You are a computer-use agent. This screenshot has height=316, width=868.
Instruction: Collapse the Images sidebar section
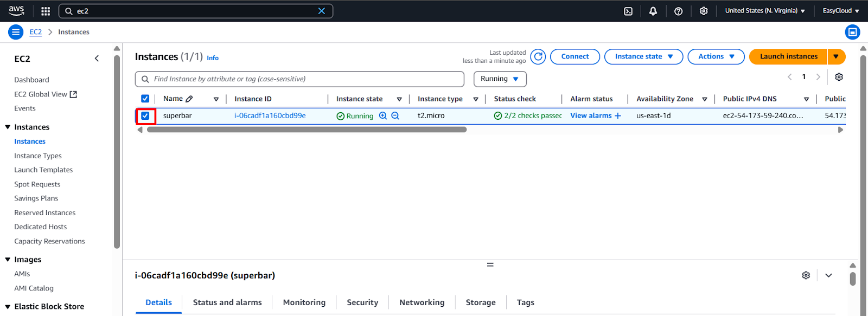coord(8,260)
